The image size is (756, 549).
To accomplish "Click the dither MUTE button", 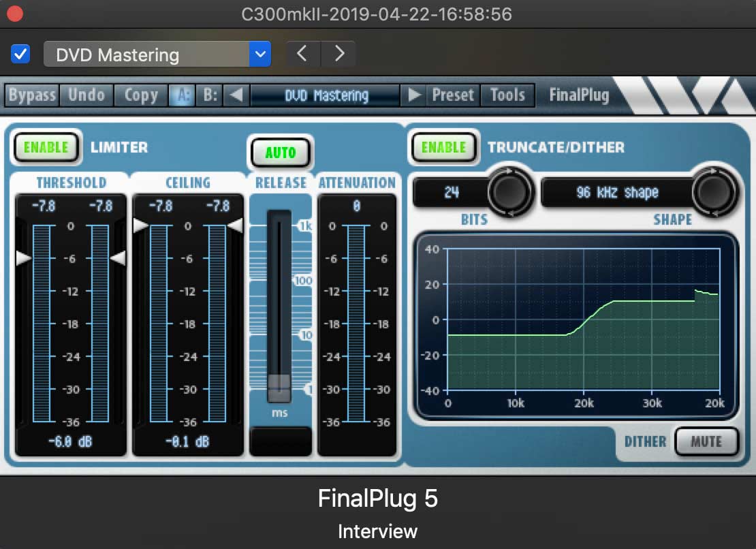I will tap(706, 441).
